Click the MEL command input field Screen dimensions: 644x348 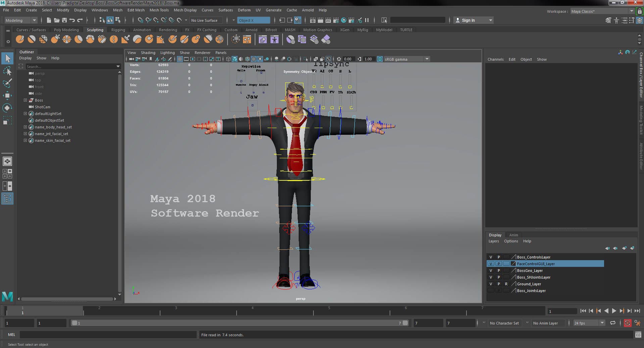(x=108, y=335)
